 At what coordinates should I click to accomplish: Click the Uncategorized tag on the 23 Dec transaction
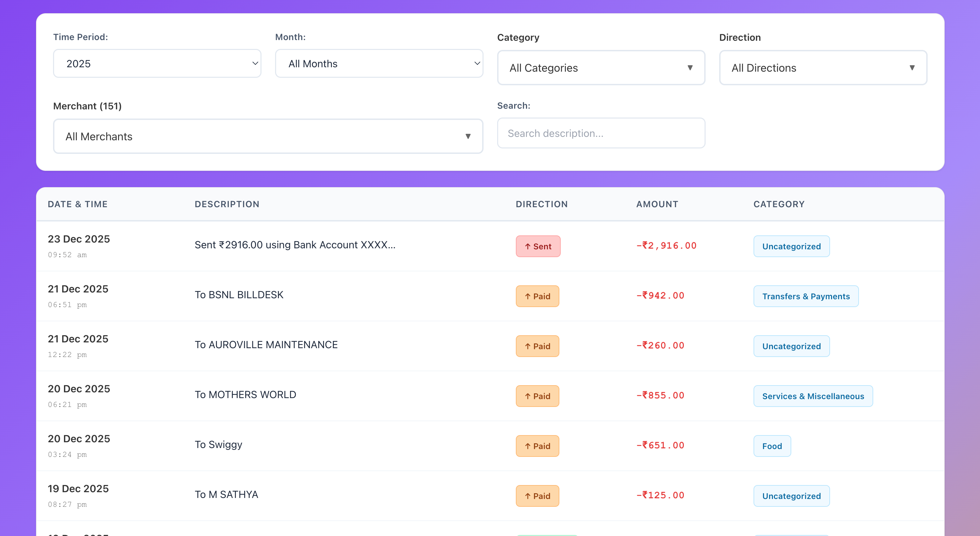click(x=791, y=246)
